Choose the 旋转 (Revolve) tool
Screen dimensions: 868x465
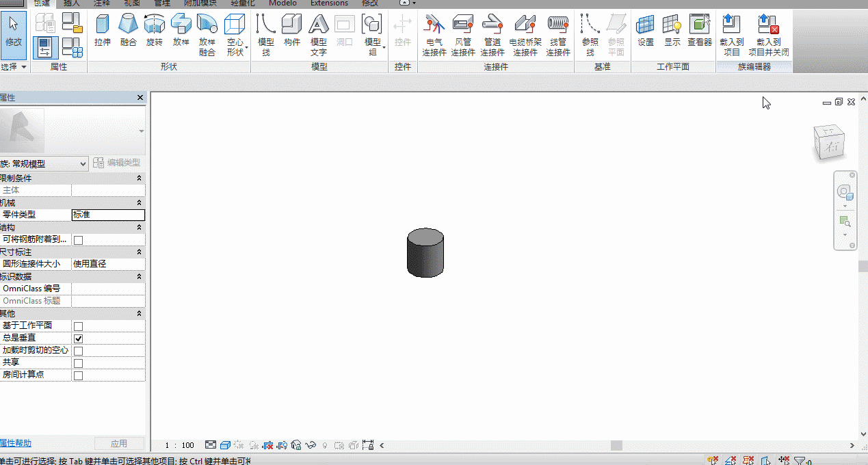click(x=155, y=31)
